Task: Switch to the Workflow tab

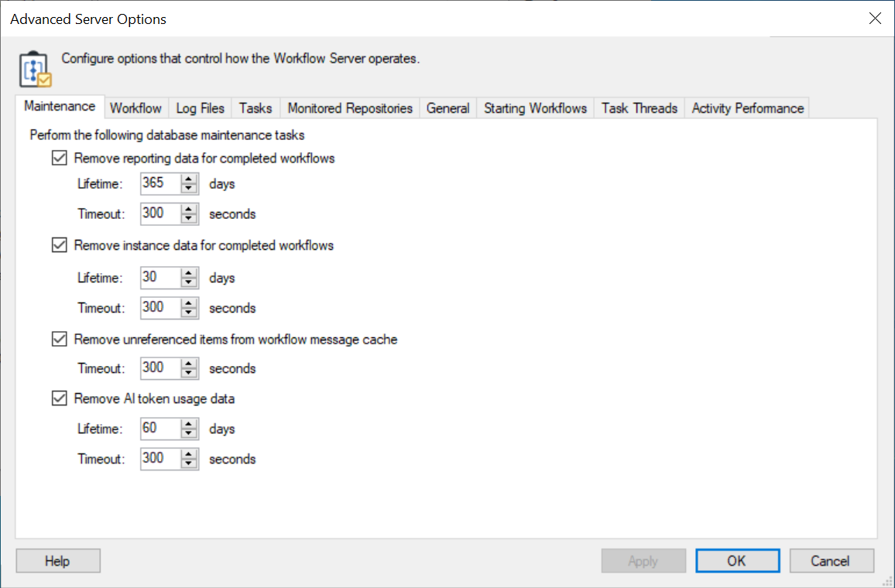Action: [135, 108]
